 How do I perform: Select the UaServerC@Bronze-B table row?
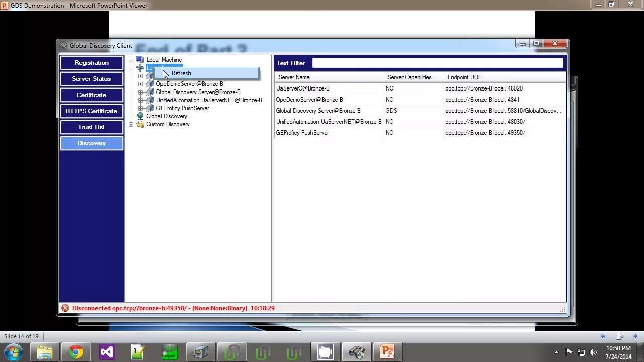[x=420, y=88]
